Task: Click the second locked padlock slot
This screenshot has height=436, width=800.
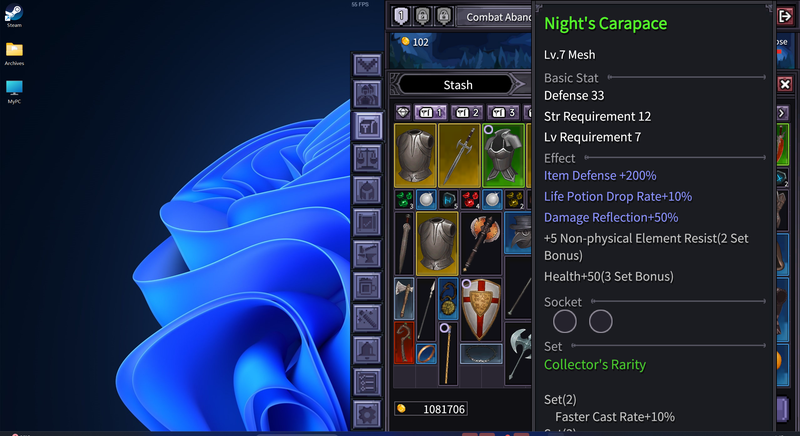Action: [443, 16]
